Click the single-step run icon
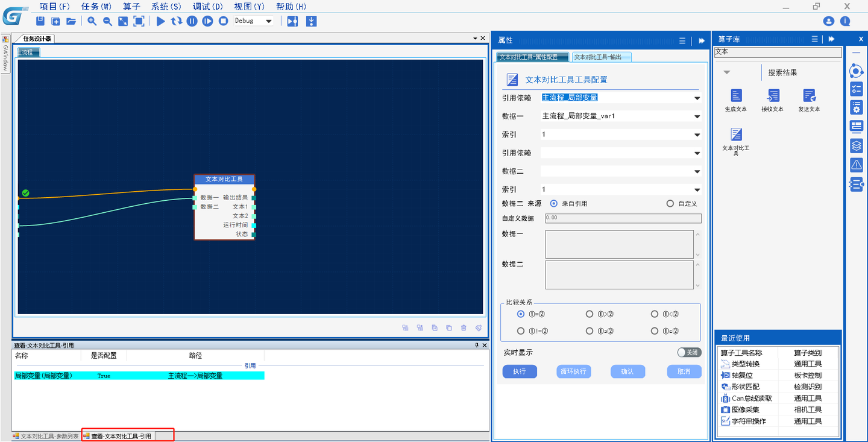868x442 pixels. pyautogui.click(x=207, y=21)
